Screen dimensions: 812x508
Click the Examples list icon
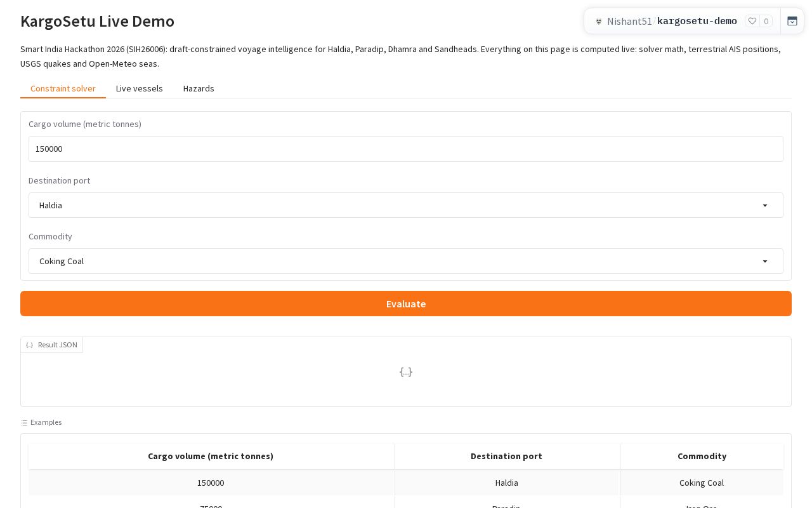coord(24,422)
